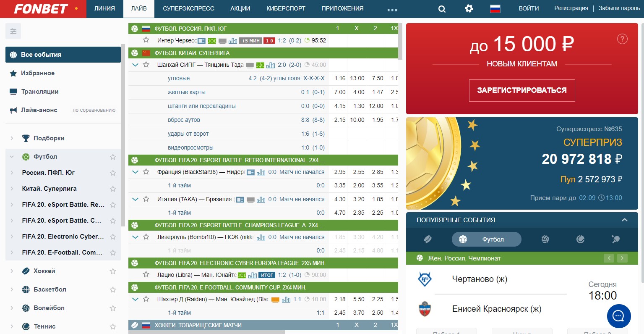Collapse the Популярные события panel

(x=625, y=220)
